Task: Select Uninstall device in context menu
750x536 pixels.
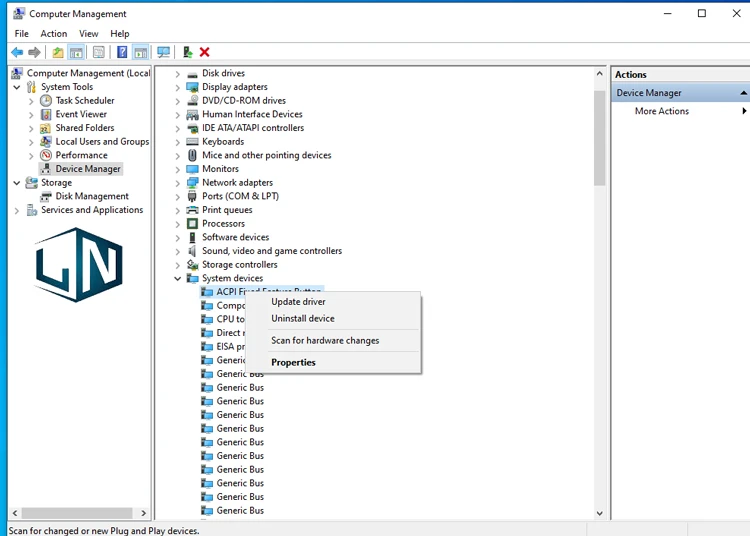Action: pyautogui.click(x=303, y=319)
